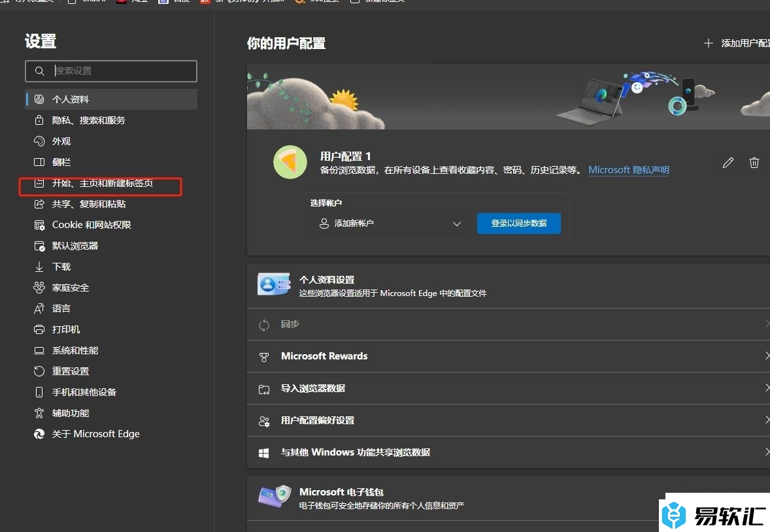770x532 pixels.
Task: Expand the 添加新帐户 account dropdown
Action: [x=390, y=224]
